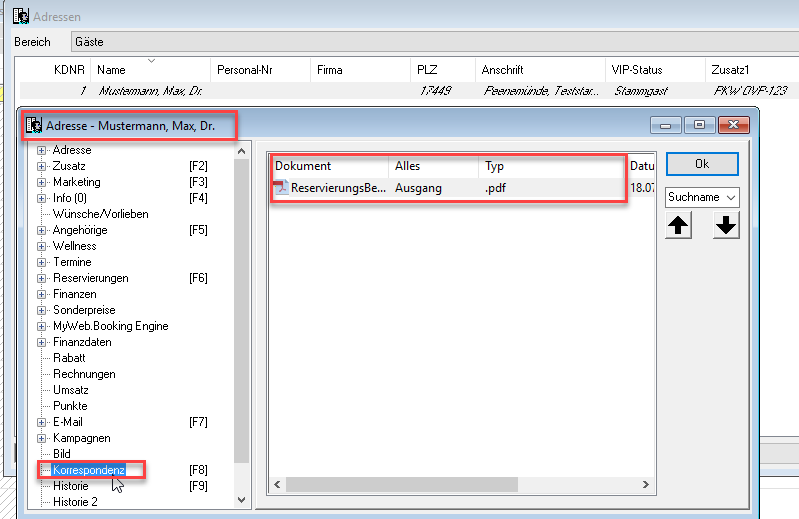Image resolution: width=799 pixels, height=519 pixels.
Task: Click the PDF icon of ReservierungsBe... document
Action: pyautogui.click(x=281, y=188)
